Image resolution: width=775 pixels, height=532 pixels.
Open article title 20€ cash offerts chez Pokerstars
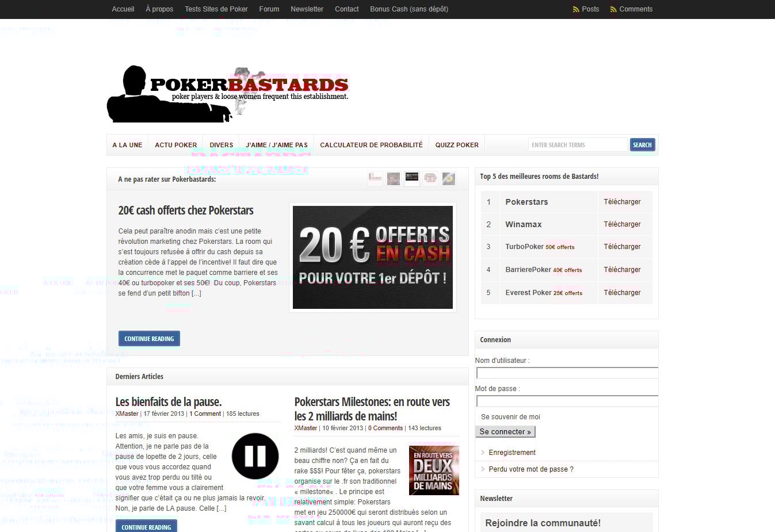pyautogui.click(x=186, y=210)
